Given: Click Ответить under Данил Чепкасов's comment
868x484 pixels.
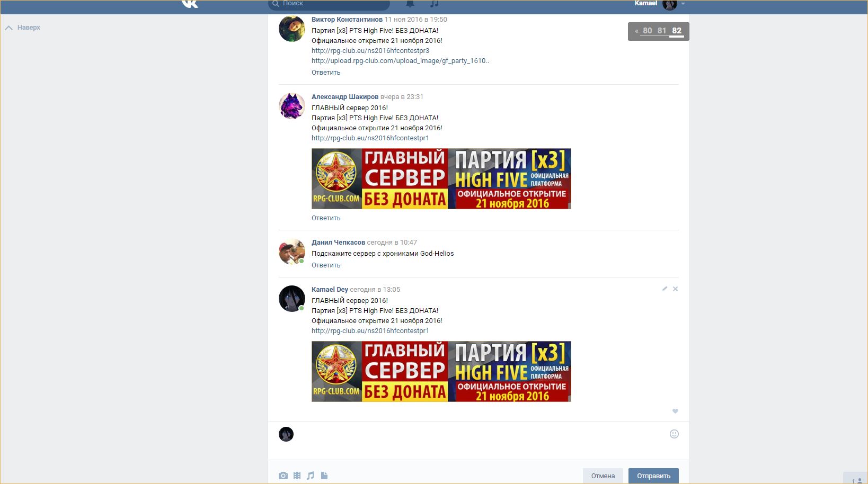Looking at the screenshot, I should (326, 265).
